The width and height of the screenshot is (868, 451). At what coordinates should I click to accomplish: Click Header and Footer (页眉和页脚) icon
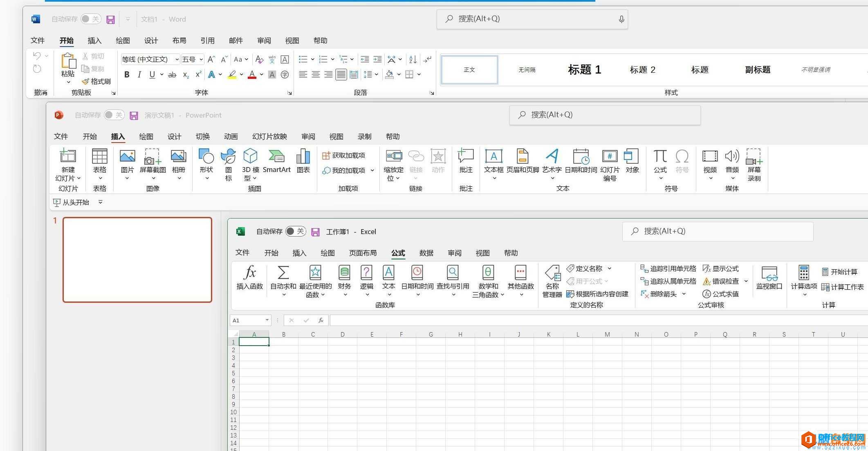coord(523,161)
